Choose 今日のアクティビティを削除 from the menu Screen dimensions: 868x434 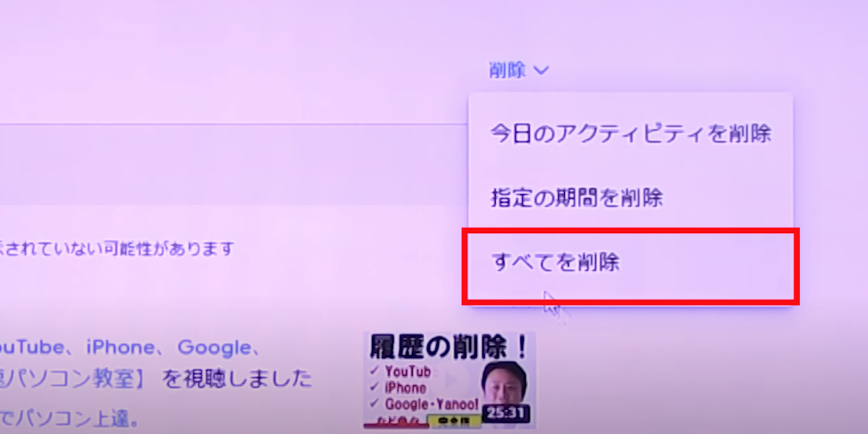(630, 133)
